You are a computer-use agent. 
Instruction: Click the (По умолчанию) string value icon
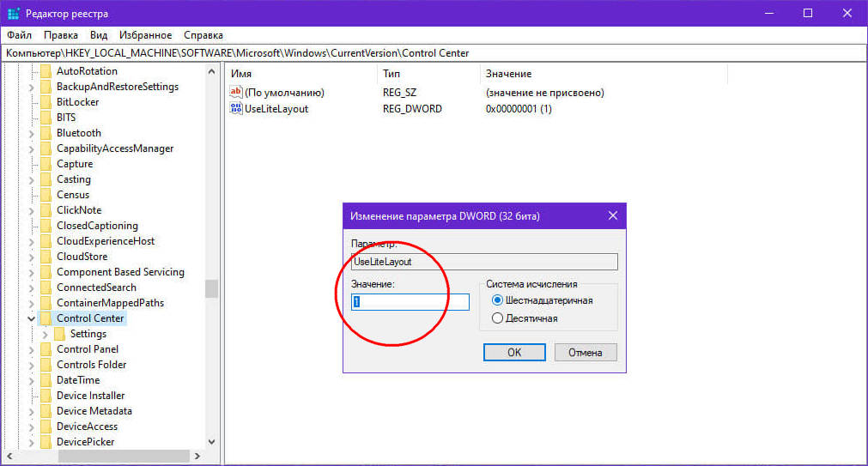[236, 92]
